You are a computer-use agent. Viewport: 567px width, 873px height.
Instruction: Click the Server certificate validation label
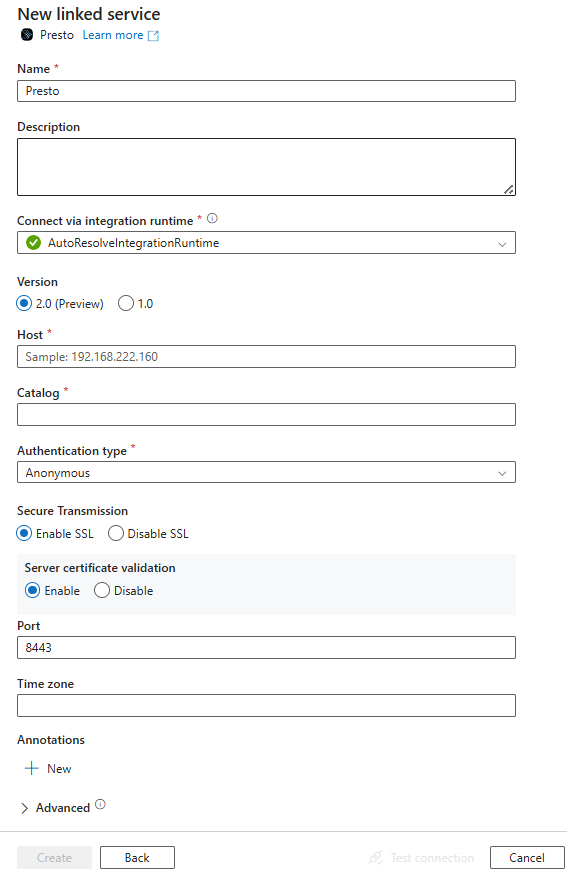[100, 567]
